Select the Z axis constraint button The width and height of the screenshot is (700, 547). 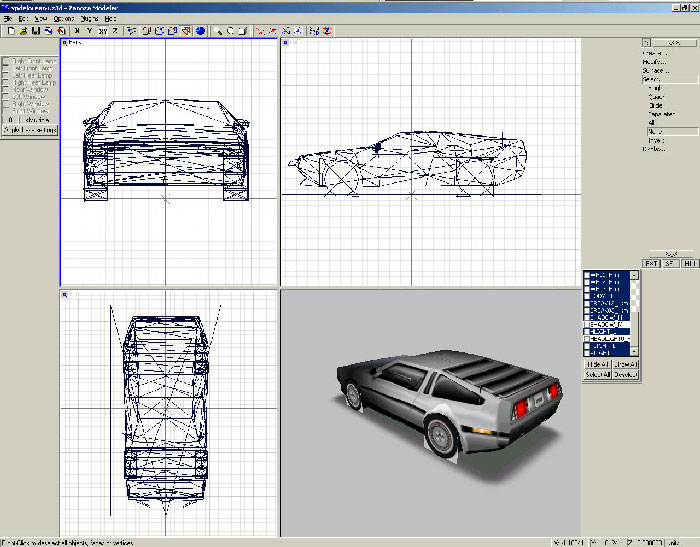click(x=115, y=31)
